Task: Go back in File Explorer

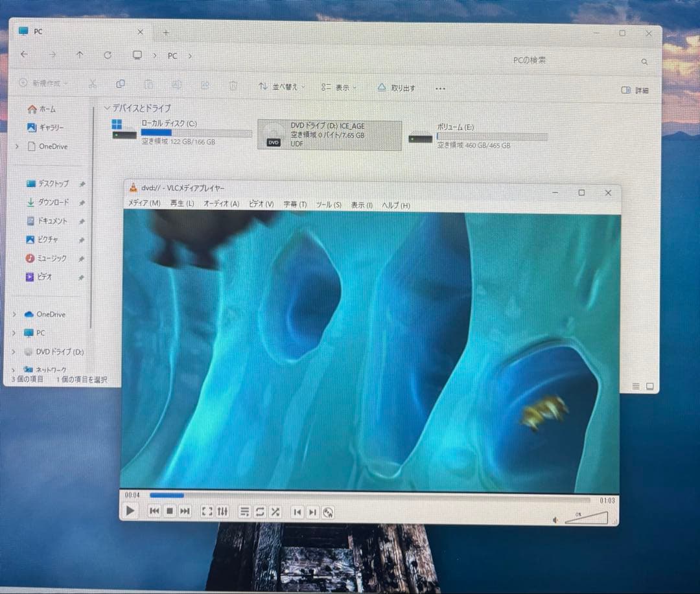Action: tap(24, 54)
